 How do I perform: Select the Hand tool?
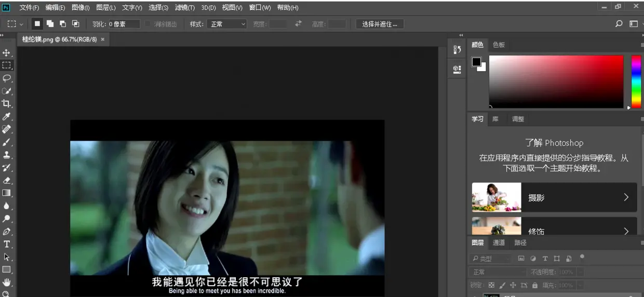6,282
